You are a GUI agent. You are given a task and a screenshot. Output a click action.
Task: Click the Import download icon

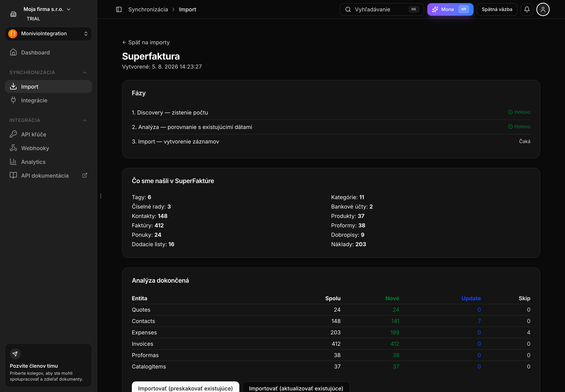13,86
